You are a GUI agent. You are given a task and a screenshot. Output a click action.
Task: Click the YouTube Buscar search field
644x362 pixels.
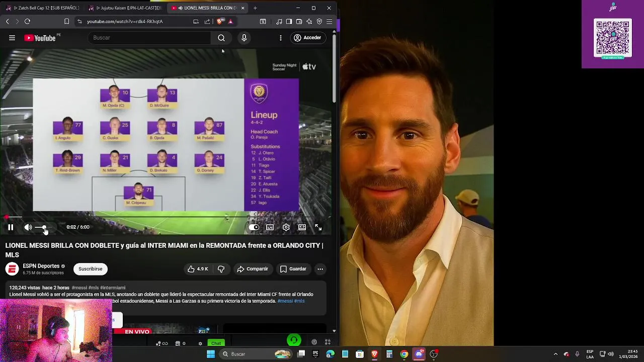click(x=150, y=38)
